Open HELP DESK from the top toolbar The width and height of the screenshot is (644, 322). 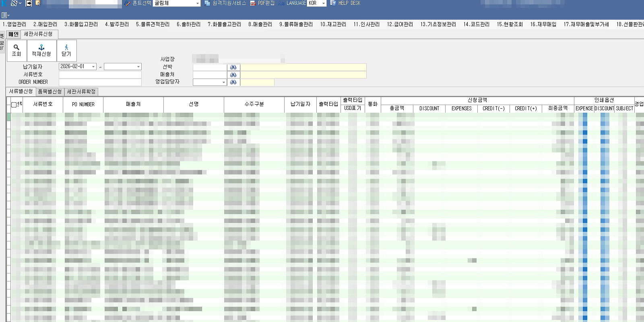345,3
